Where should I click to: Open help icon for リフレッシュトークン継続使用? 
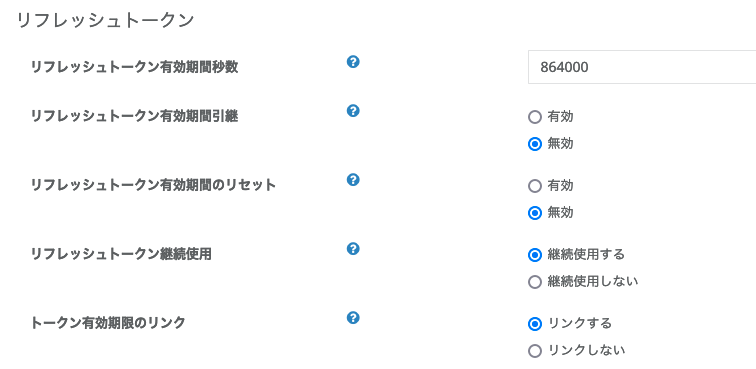click(353, 249)
